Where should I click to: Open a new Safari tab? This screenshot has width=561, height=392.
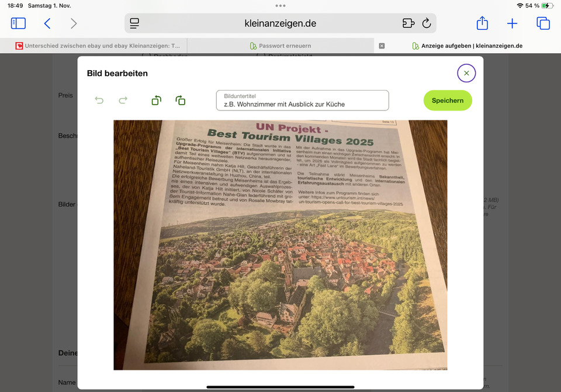(512, 23)
